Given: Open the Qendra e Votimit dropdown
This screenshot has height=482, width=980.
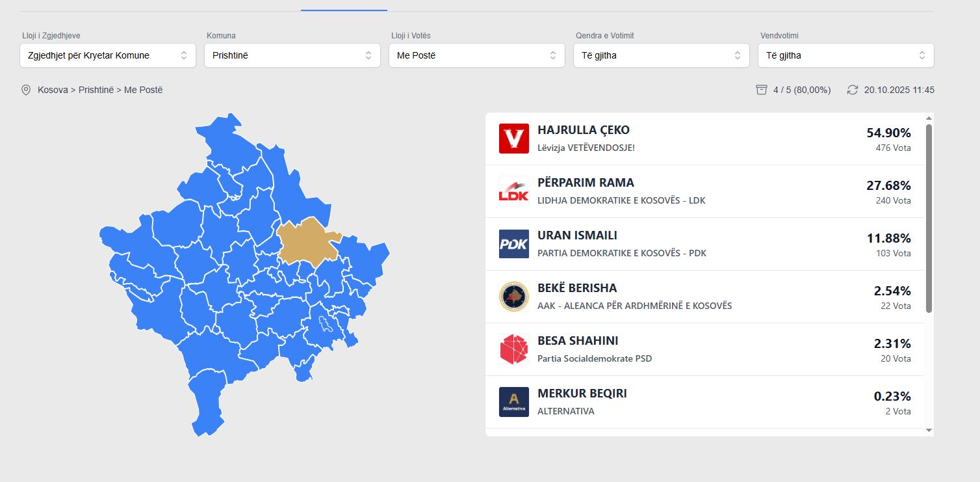Looking at the screenshot, I should (662, 55).
